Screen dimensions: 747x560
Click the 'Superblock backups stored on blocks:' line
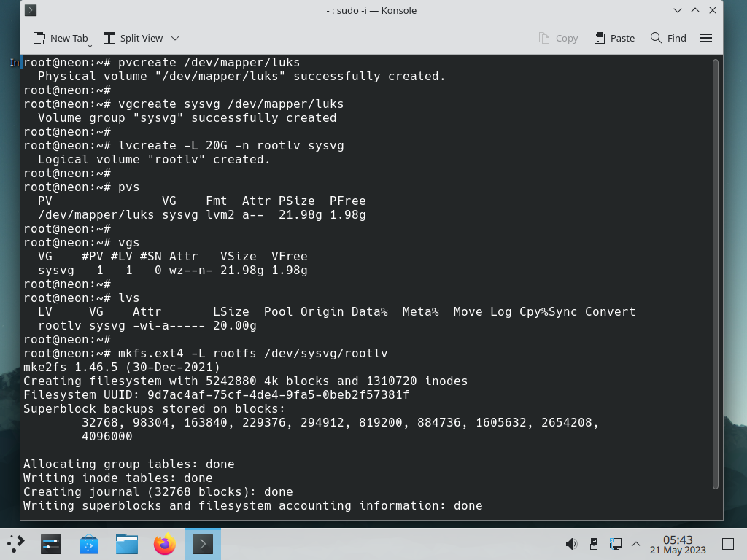155,408
